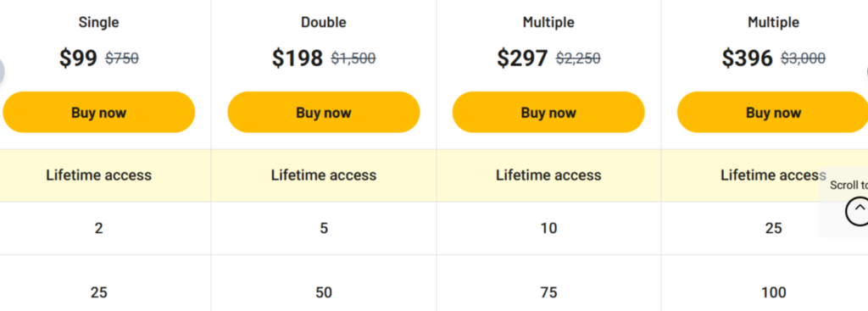Click the crossed-out $1,500 price
Screen dimensions: 868x311
[x=353, y=58]
